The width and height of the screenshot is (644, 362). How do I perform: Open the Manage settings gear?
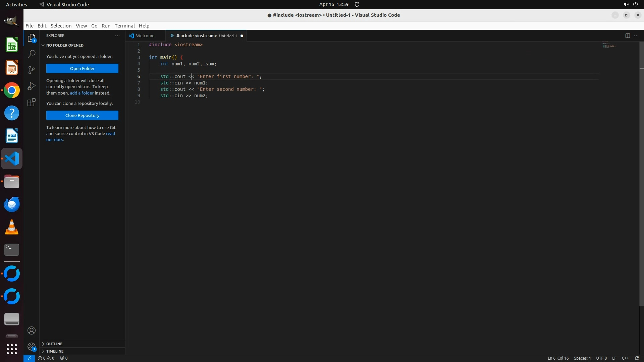32,347
